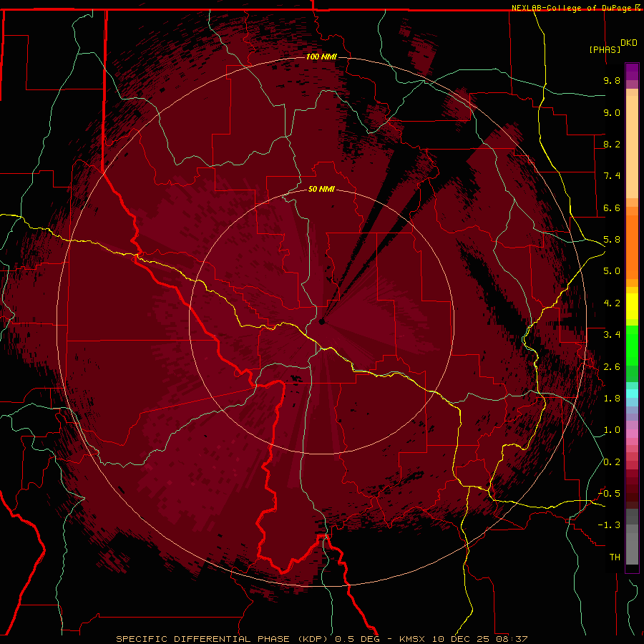The width and height of the screenshot is (644, 644).
Task: Click the 50 NMI range ring label
Action: 321,189
